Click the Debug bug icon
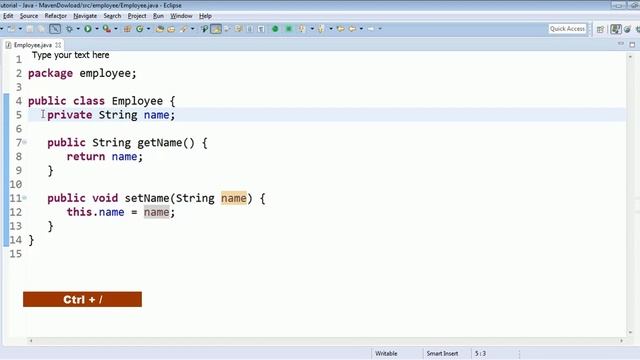Screen dimensions: 640x360 point(69,29)
